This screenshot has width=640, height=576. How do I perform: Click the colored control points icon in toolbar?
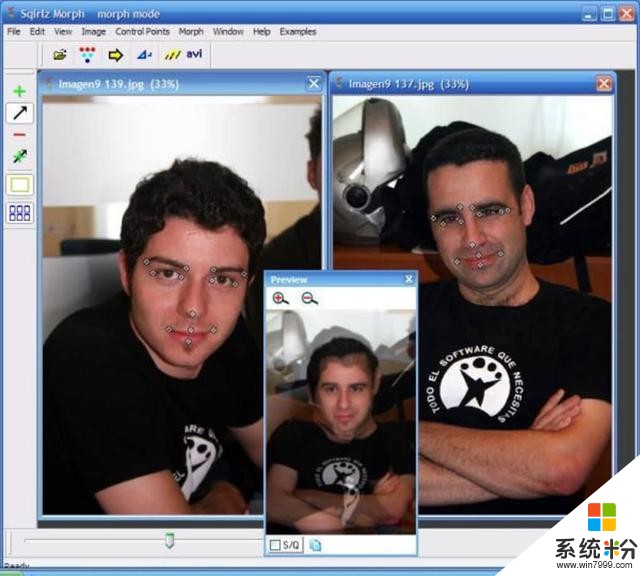pyautogui.click(x=87, y=55)
